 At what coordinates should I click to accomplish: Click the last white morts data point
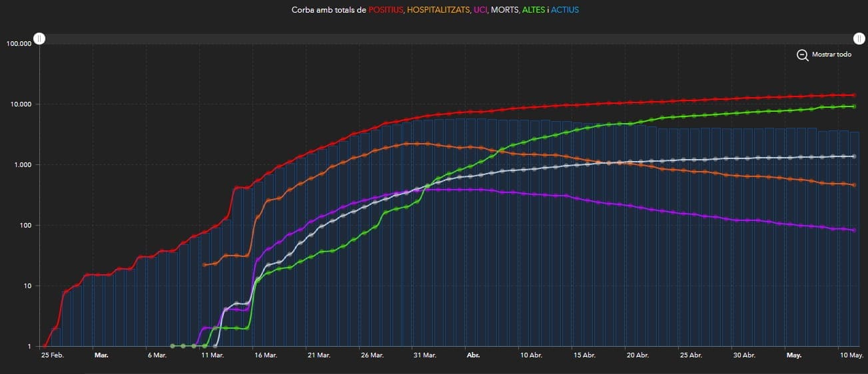tap(854, 156)
